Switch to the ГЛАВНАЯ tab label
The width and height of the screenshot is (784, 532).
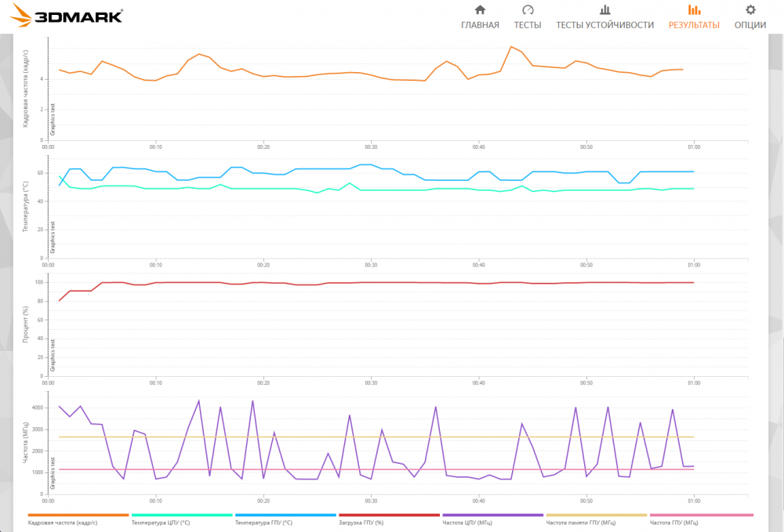tap(480, 25)
